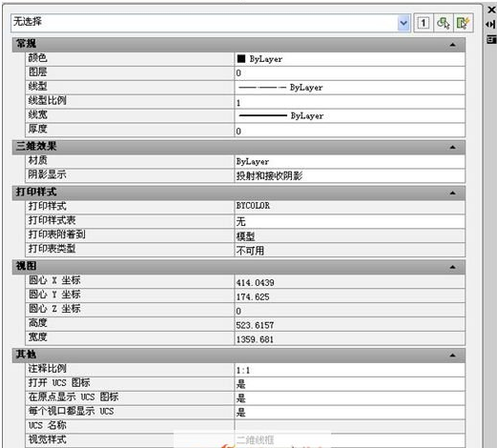
Task: Click the 线型 property label
Action: 38,86
